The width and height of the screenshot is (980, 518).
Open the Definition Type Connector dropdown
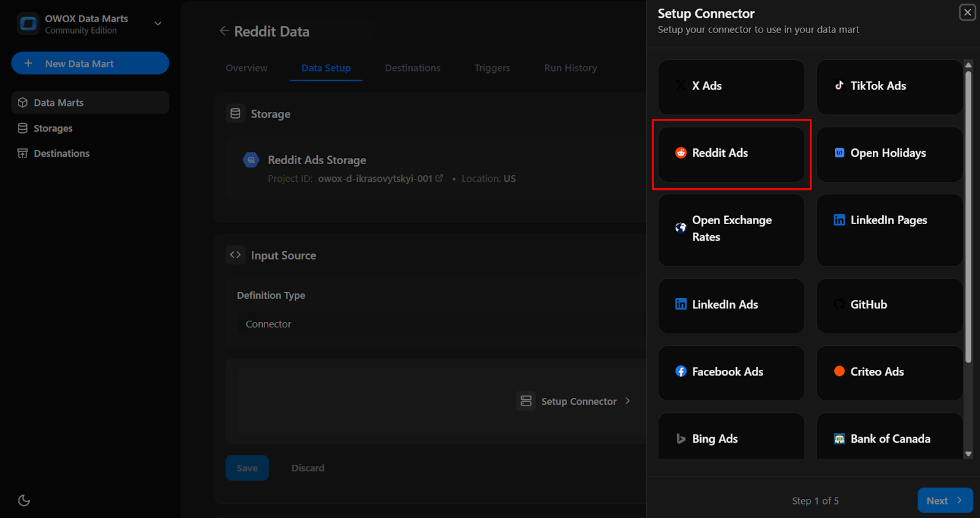click(x=441, y=324)
